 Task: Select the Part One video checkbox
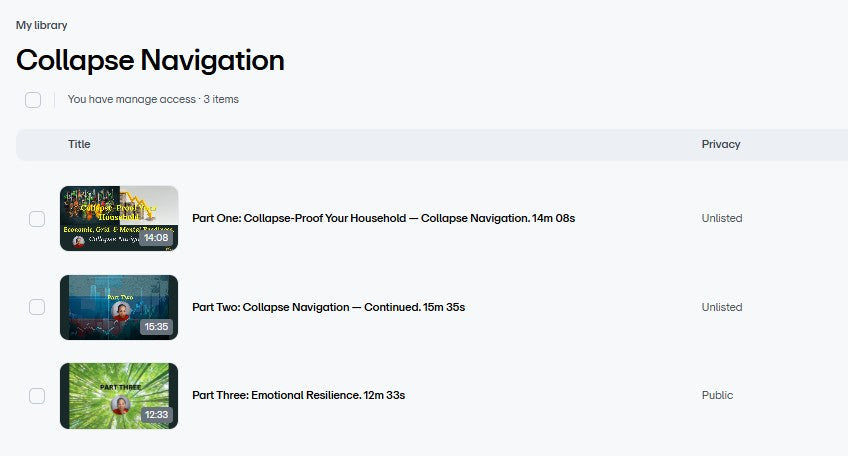tap(37, 218)
